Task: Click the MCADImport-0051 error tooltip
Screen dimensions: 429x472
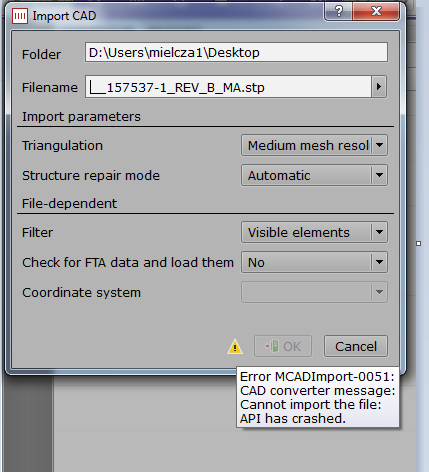Action: (317, 397)
